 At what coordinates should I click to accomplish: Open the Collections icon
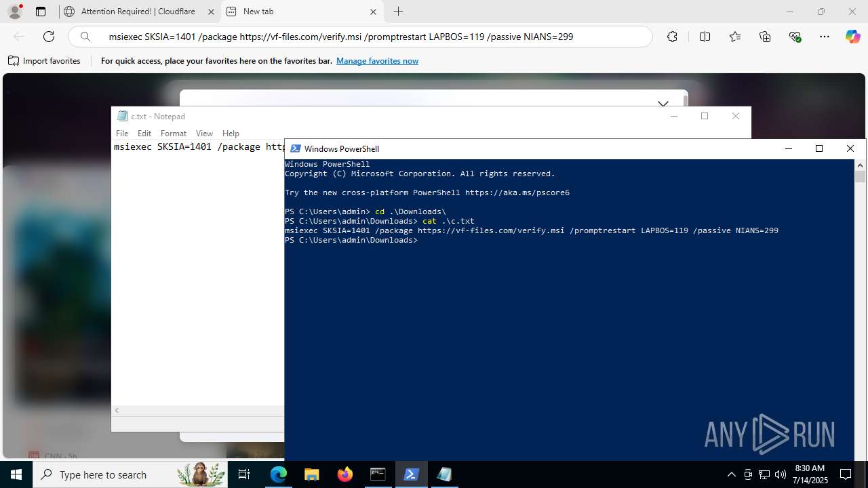(765, 37)
